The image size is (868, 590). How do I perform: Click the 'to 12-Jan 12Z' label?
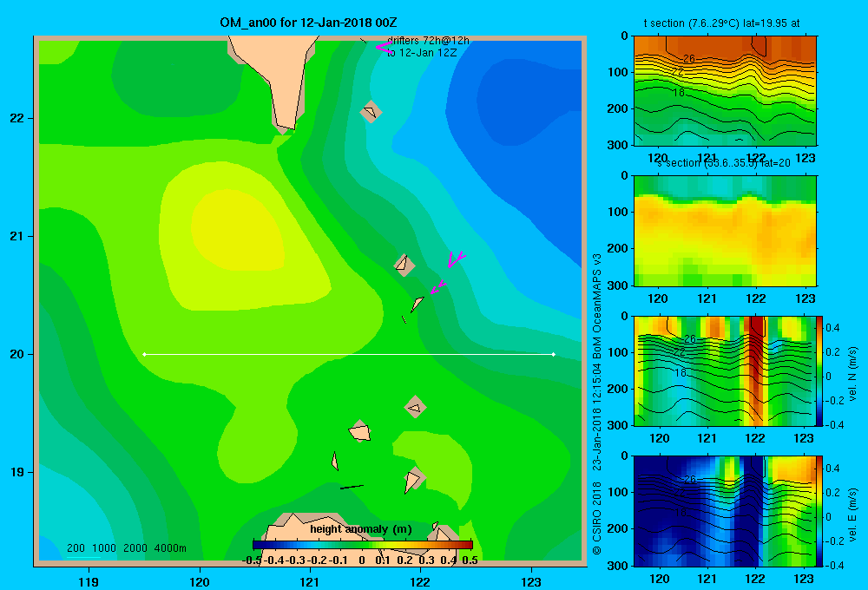tap(422, 53)
